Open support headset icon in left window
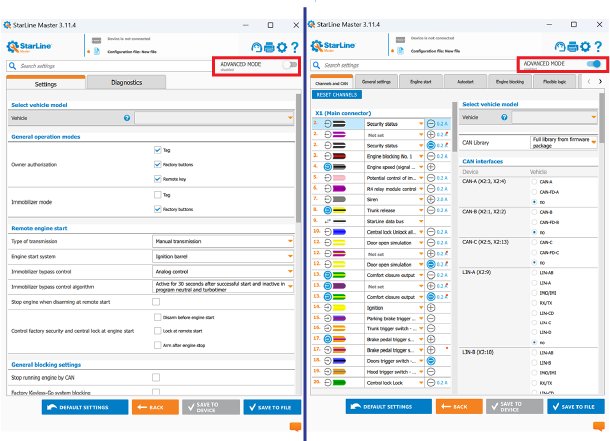 click(256, 47)
